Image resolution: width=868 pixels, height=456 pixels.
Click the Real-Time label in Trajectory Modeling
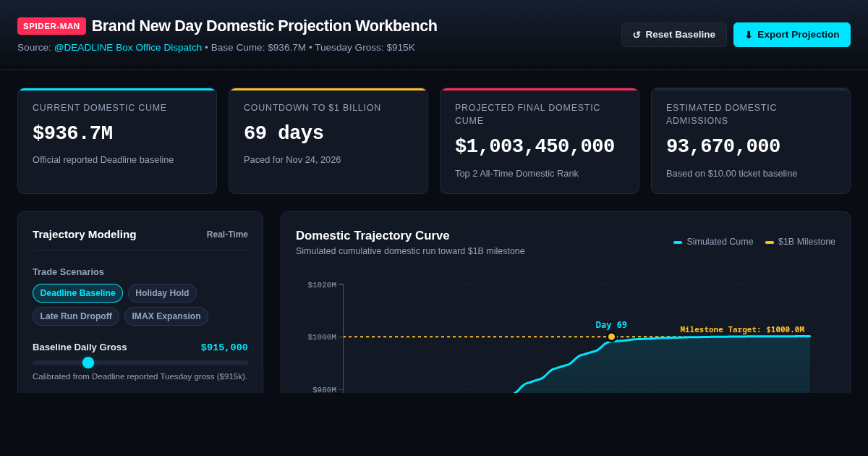point(227,235)
